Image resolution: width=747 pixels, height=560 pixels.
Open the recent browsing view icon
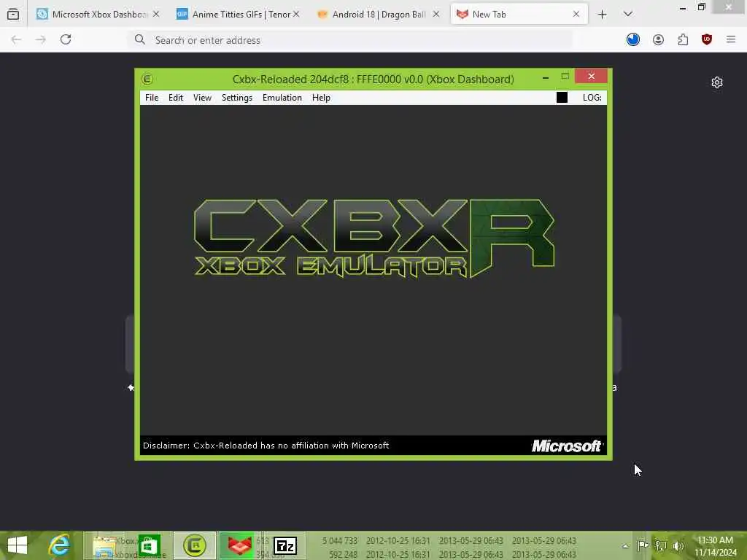[13, 15]
